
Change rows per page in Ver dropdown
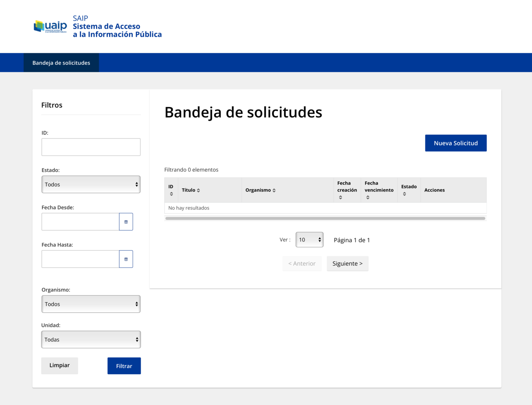tap(309, 240)
